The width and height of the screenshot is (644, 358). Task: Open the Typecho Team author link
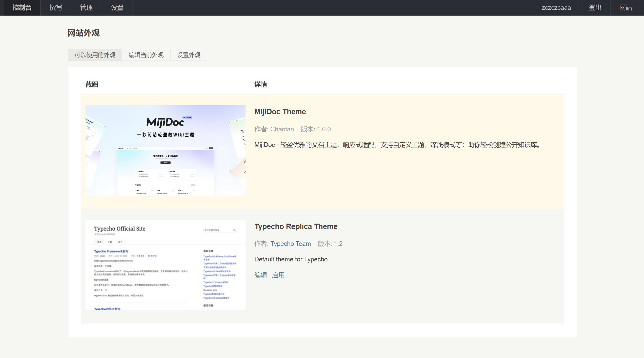[x=290, y=244]
